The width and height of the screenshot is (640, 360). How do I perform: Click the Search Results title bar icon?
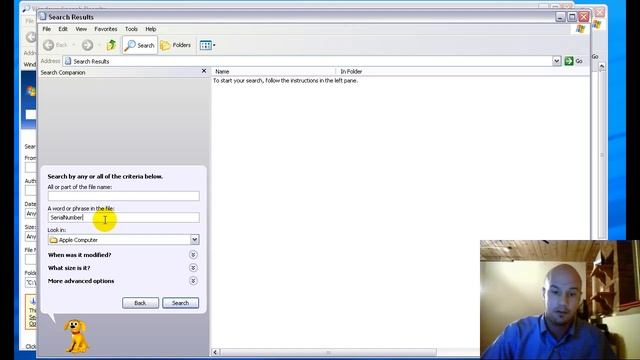coord(43,17)
